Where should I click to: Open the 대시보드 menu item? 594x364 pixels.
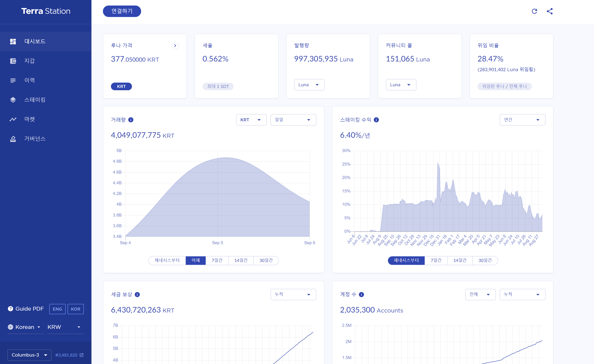click(46, 41)
